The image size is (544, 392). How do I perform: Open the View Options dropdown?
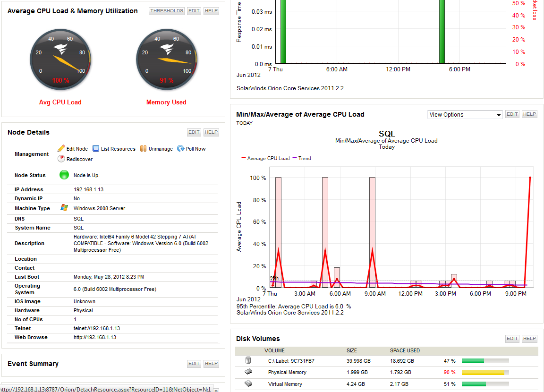click(x=465, y=114)
